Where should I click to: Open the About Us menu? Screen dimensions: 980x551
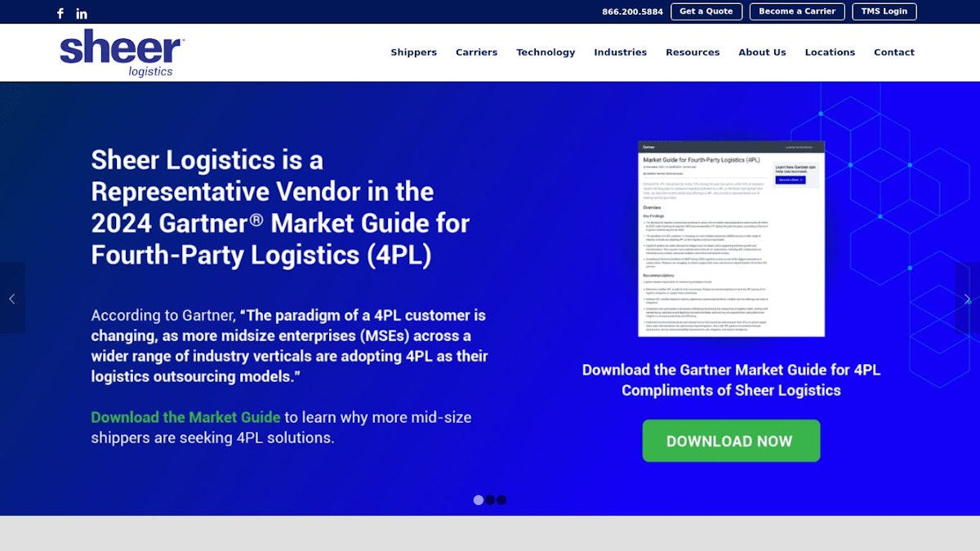(x=762, y=52)
